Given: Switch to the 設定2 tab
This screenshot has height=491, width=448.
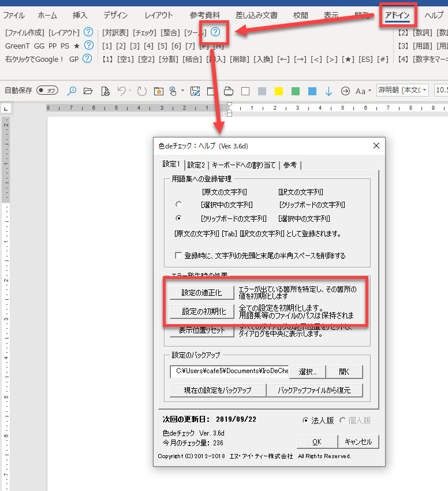Looking at the screenshot, I should [196, 165].
